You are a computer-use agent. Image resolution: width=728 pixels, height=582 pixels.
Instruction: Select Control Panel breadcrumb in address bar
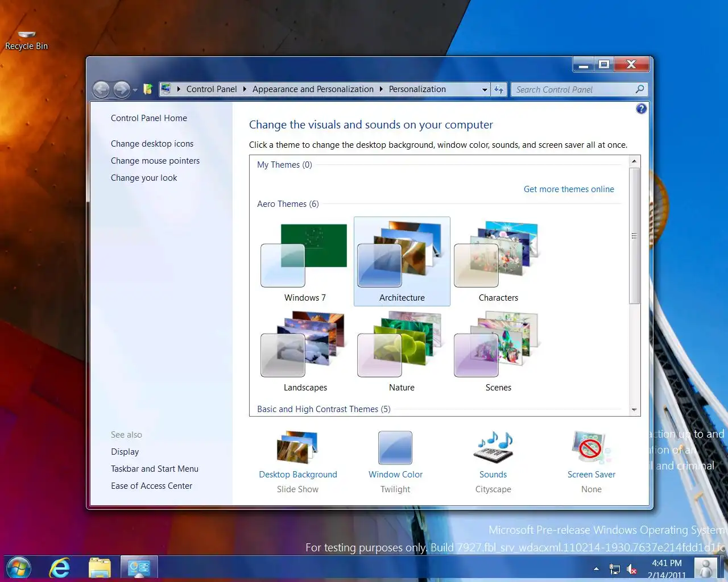tap(212, 89)
